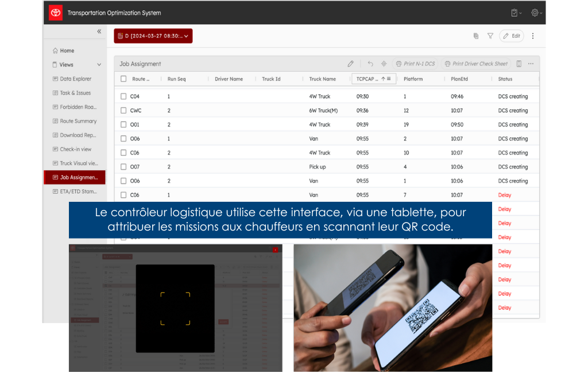Click the Home icon in the sidebar
The width and height of the screenshot is (588, 372).
click(x=55, y=51)
